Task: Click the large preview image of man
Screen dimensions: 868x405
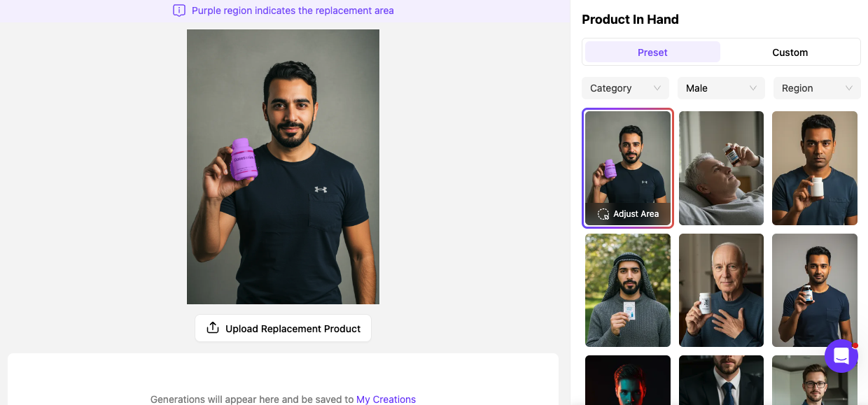Action: (x=283, y=166)
